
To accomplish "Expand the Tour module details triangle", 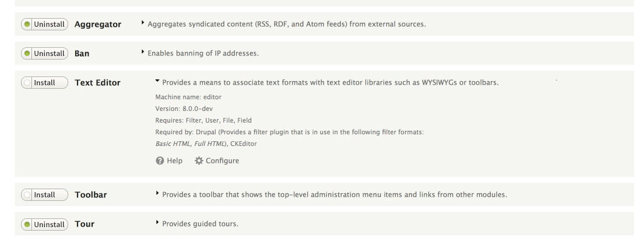I will point(157,222).
